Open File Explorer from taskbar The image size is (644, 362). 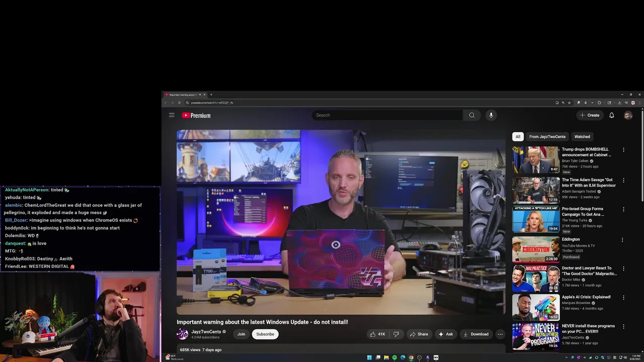(x=386, y=357)
